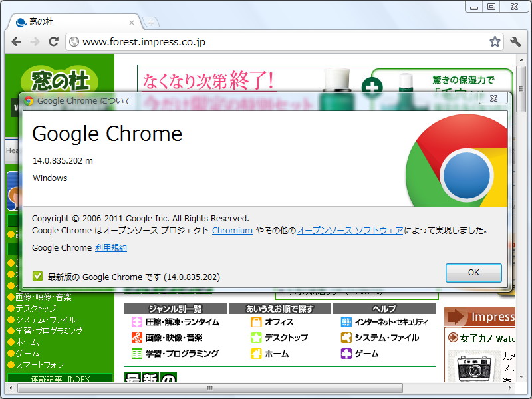The width and height of the screenshot is (532, 399).
Task: Click the horizontal scrollbar's right arrow
Action: [509, 388]
